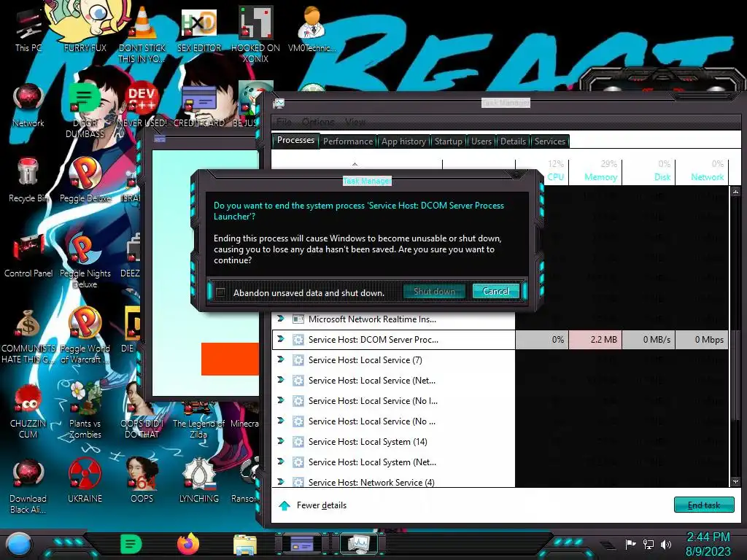Sort processes by the Network column
The width and height of the screenshot is (747, 560).
coord(703,171)
